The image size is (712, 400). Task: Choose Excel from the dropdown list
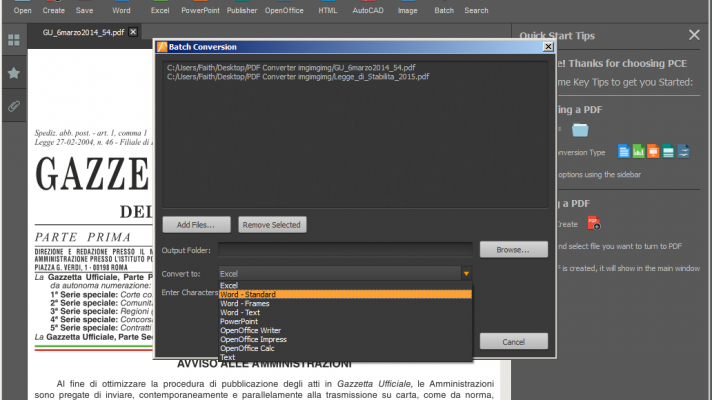pos(345,286)
